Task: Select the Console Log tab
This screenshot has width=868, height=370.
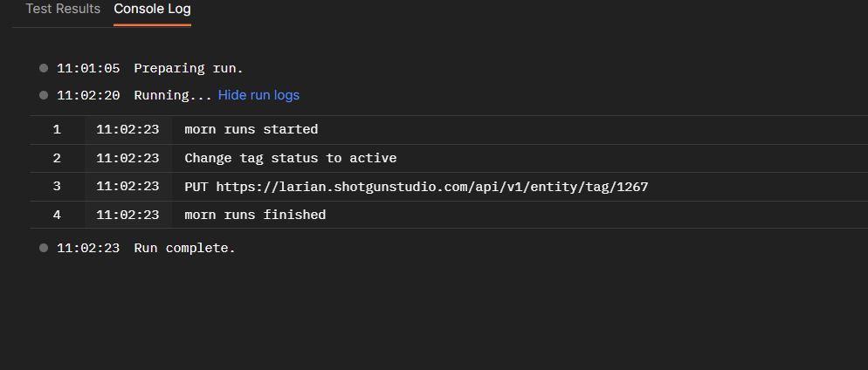Action: coord(152,9)
